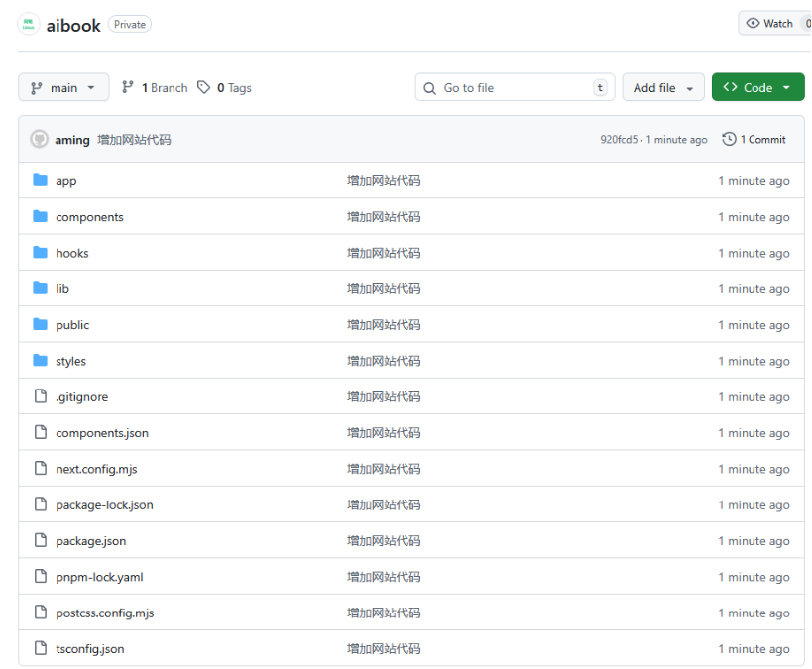Click commit message in app row
812x669 pixels.
384,180
